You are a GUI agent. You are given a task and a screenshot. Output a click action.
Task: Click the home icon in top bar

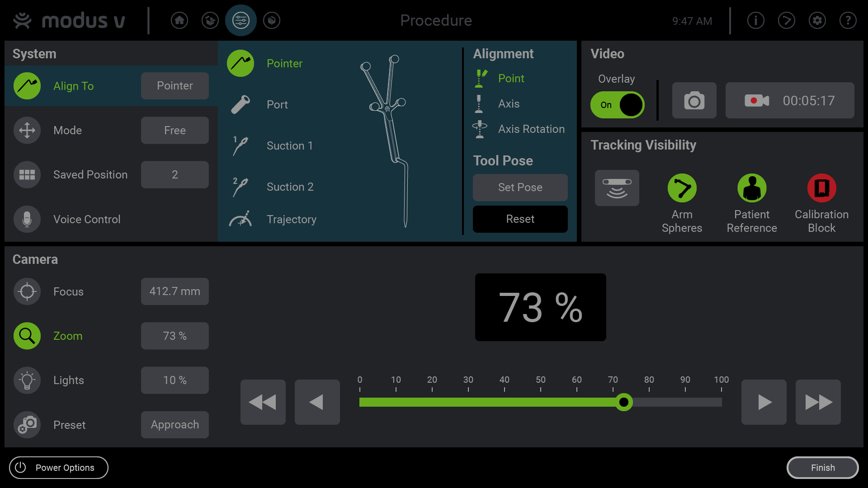(x=179, y=20)
